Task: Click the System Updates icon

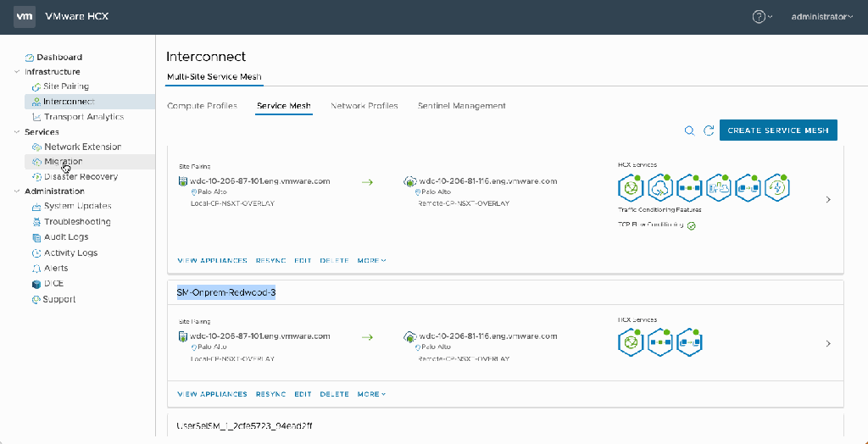Action: point(37,207)
